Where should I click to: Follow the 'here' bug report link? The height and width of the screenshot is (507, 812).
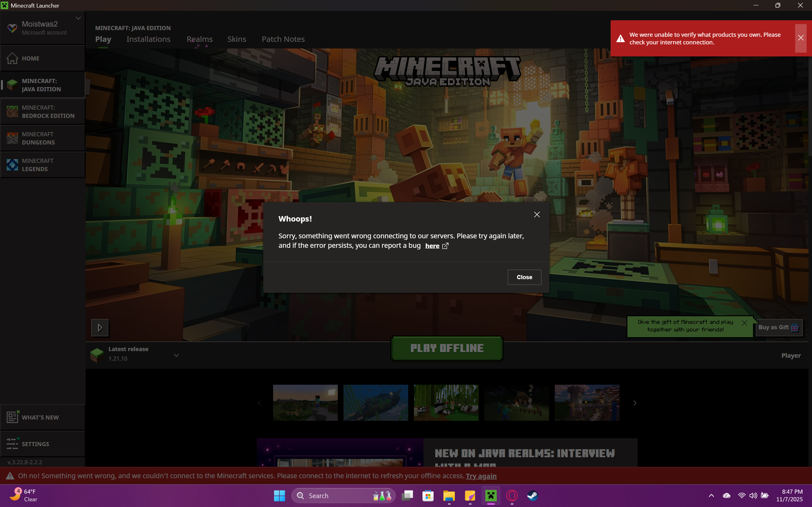432,246
